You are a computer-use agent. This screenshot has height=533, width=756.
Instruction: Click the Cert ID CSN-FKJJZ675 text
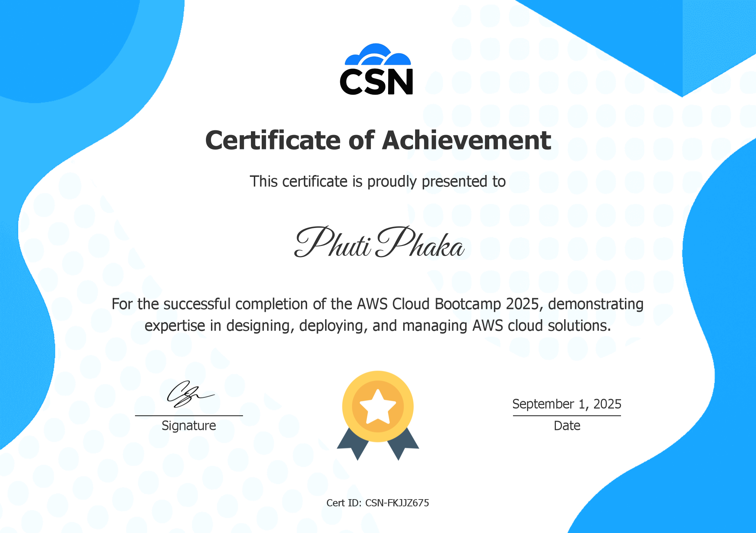(377, 503)
